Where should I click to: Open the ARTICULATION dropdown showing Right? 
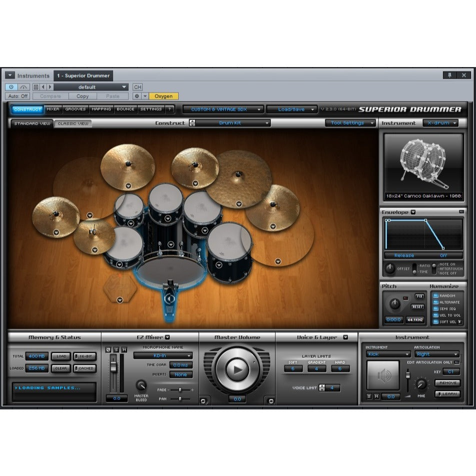click(436, 354)
